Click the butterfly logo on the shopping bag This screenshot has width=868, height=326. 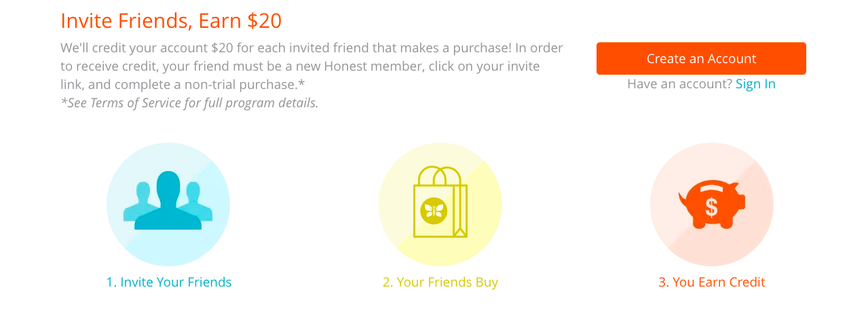tap(432, 210)
